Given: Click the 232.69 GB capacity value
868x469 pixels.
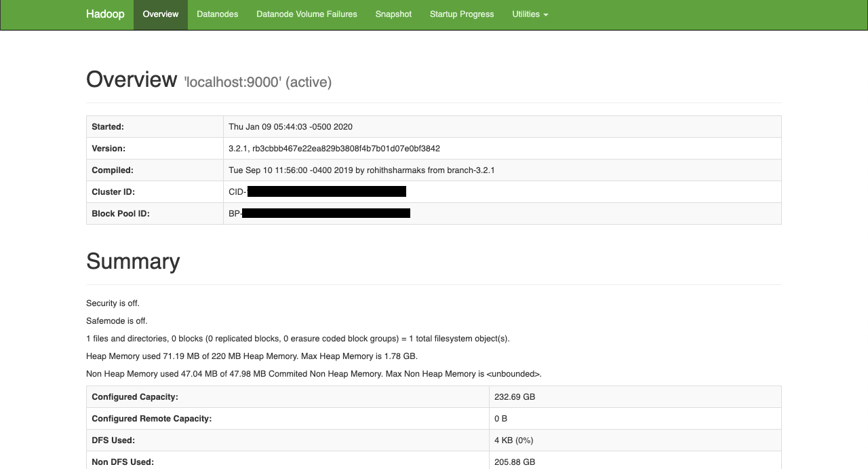Looking at the screenshot, I should pyautogui.click(x=515, y=397).
